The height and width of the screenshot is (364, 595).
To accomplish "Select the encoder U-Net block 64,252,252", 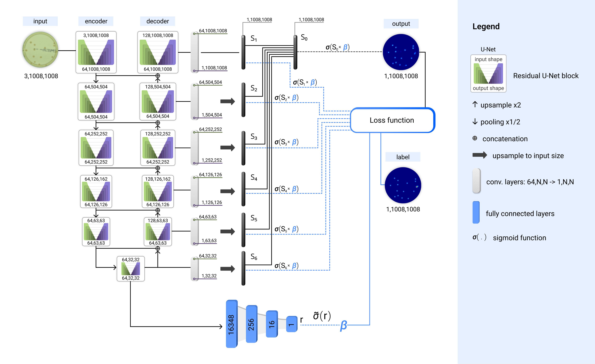I will pos(96,148).
